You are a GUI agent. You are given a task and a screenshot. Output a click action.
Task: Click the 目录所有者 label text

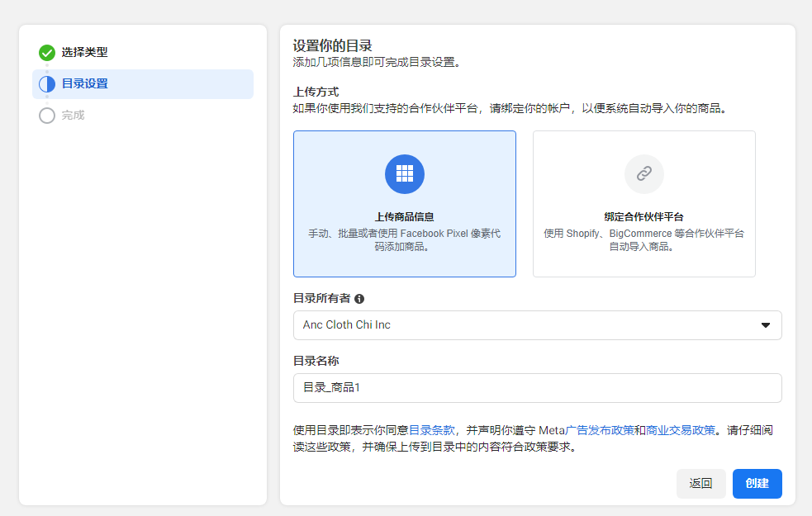(x=321, y=299)
